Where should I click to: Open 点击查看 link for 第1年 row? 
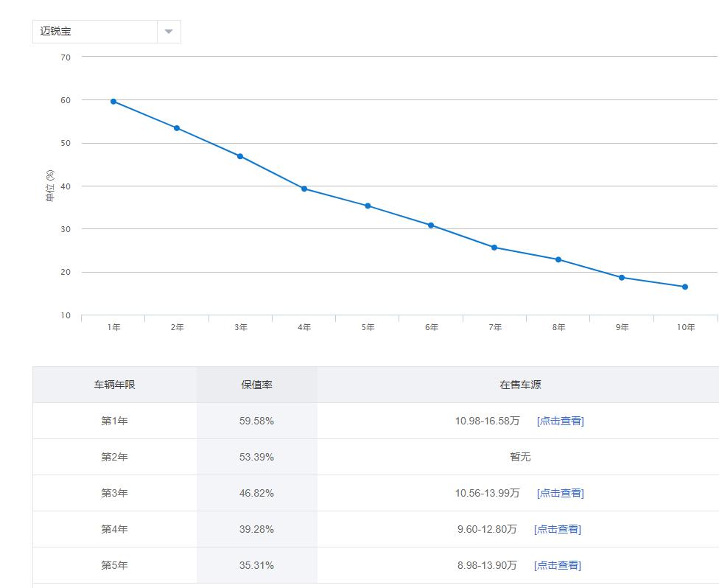pyautogui.click(x=560, y=421)
